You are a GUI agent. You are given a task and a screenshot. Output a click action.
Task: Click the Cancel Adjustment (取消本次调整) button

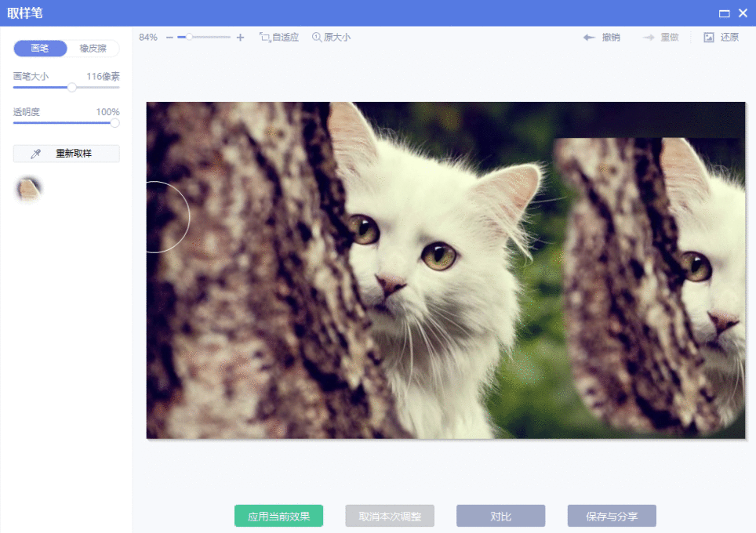[388, 516]
